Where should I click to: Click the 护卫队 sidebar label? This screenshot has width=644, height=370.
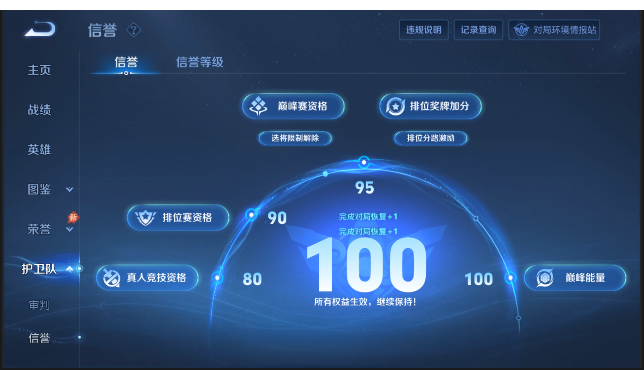pyautogui.click(x=39, y=269)
